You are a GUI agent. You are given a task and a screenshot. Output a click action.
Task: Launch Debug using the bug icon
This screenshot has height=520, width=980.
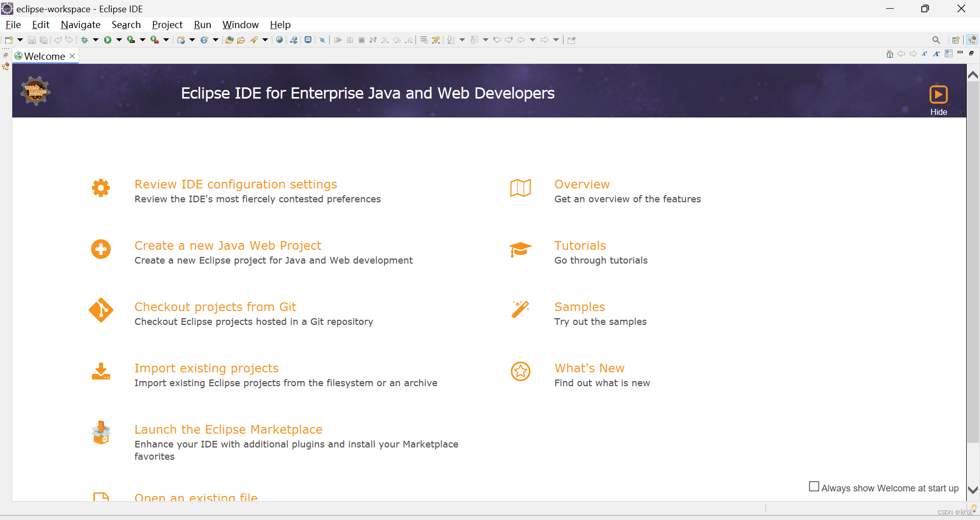coord(84,40)
